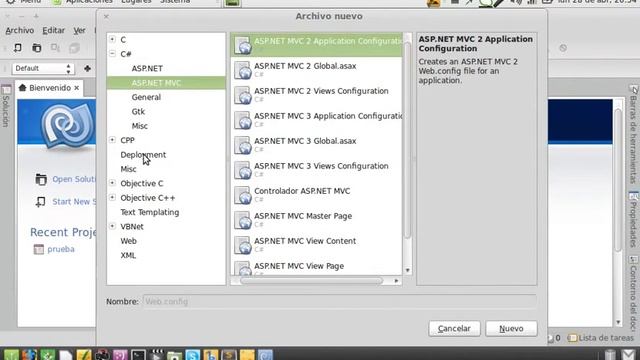The image size is (640, 360).
Task: Click icon of ASP.NET MVC Master Page
Action: click(x=242, y=220)
